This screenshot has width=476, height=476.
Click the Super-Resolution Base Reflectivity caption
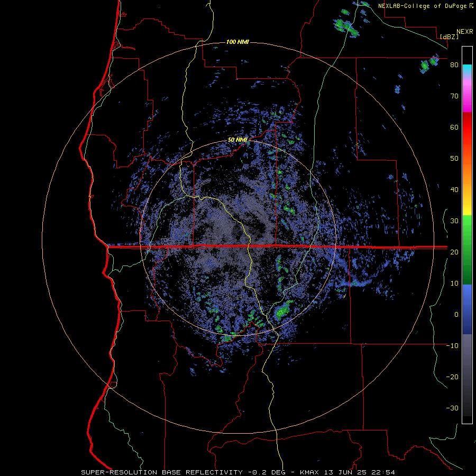click(x=237, y=472)
